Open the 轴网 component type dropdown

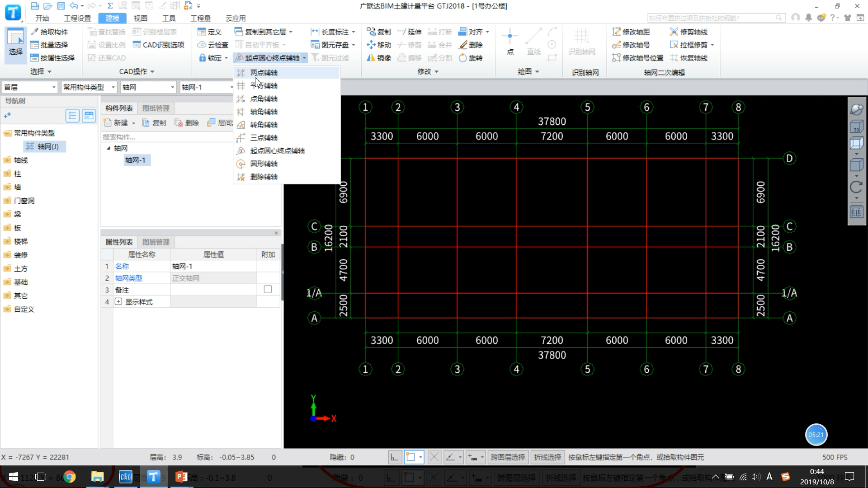click(148, 87)
